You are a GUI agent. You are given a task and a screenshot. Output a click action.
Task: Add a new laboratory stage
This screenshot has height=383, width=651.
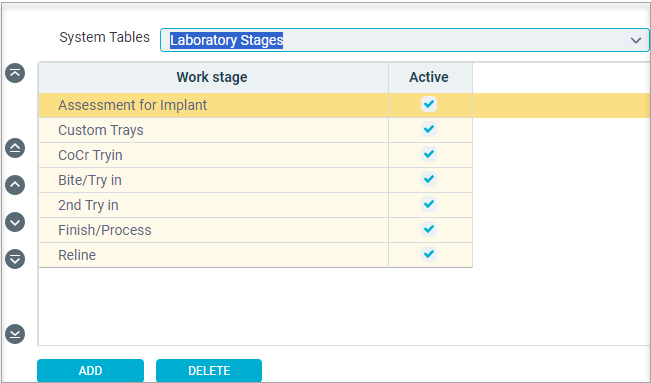91,370
